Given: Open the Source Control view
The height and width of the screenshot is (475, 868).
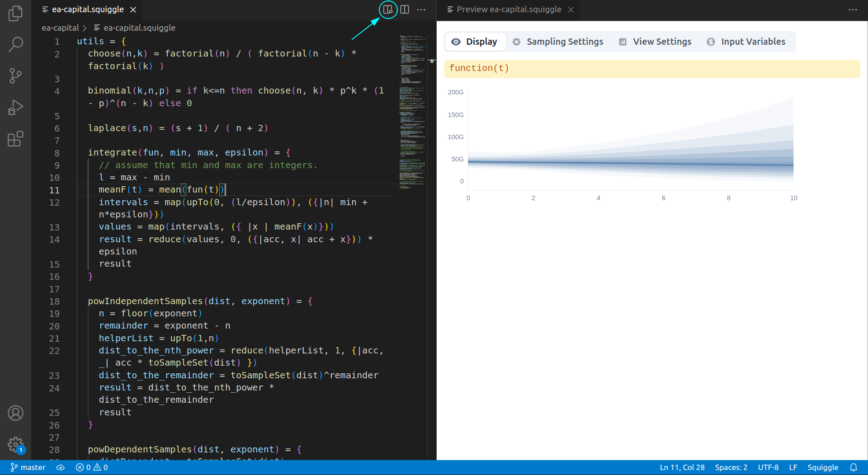Looking at the screenshot, I should click(15, 75).
